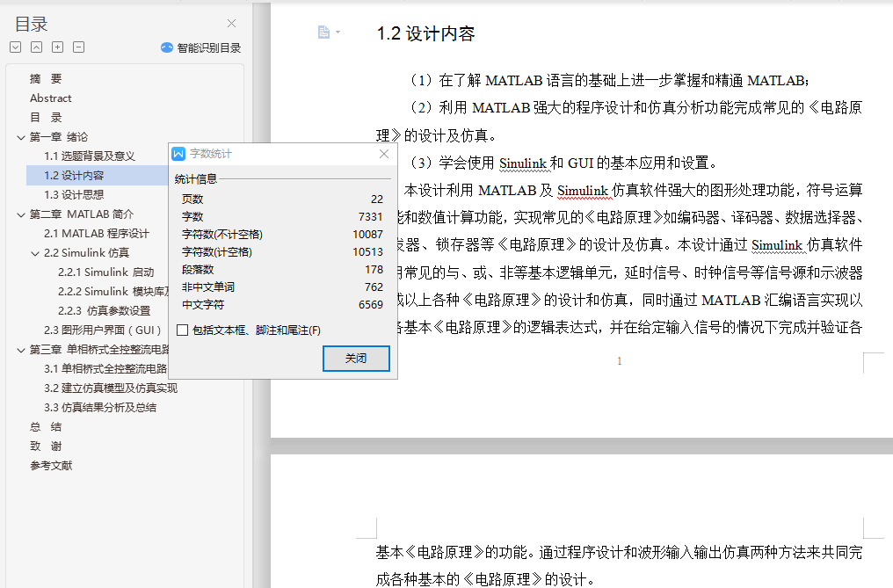Click the WPS logo icon in 字数统计 title

click(178, 154)
